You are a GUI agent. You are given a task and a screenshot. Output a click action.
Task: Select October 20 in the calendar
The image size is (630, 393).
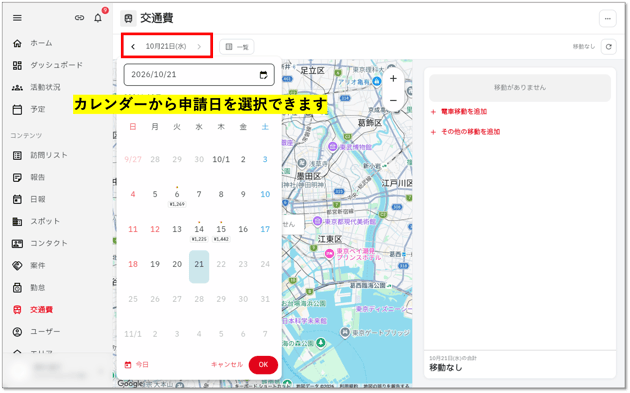[x=177, y=264]
